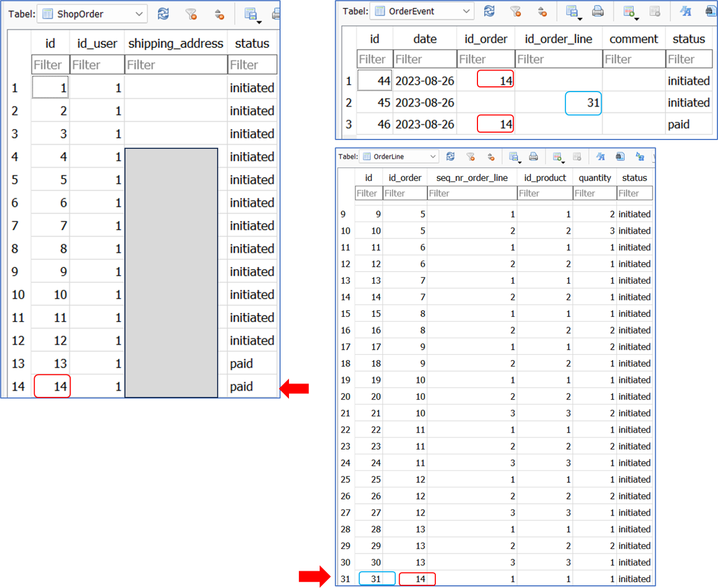
Task: Select quantity cell '3' in OrderLine row 10
Action: 595,231
